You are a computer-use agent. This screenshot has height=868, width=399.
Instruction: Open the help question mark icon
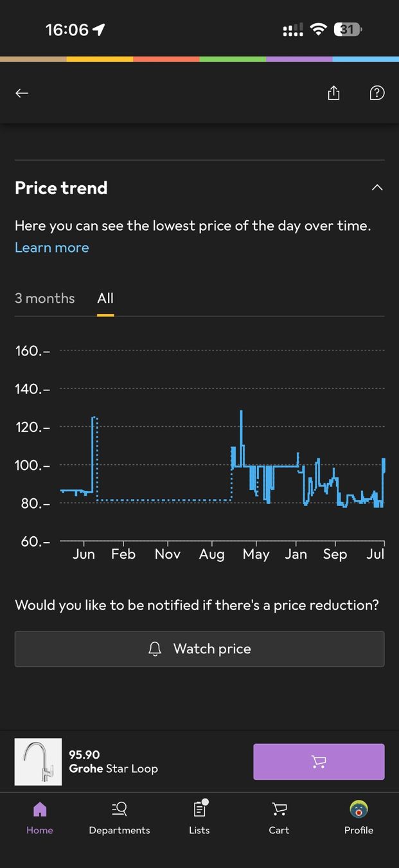coord(377,93)
